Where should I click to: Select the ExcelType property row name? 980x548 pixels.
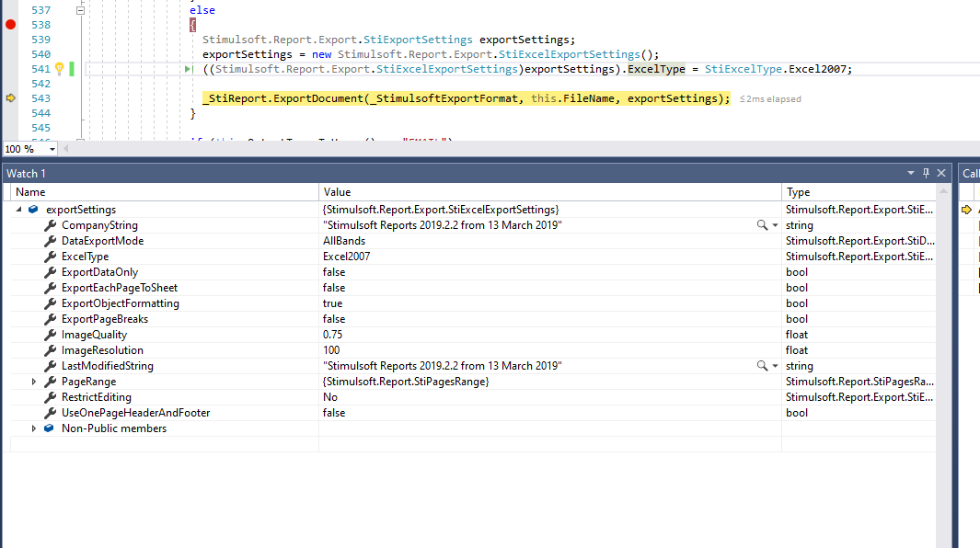click(85, 257)
